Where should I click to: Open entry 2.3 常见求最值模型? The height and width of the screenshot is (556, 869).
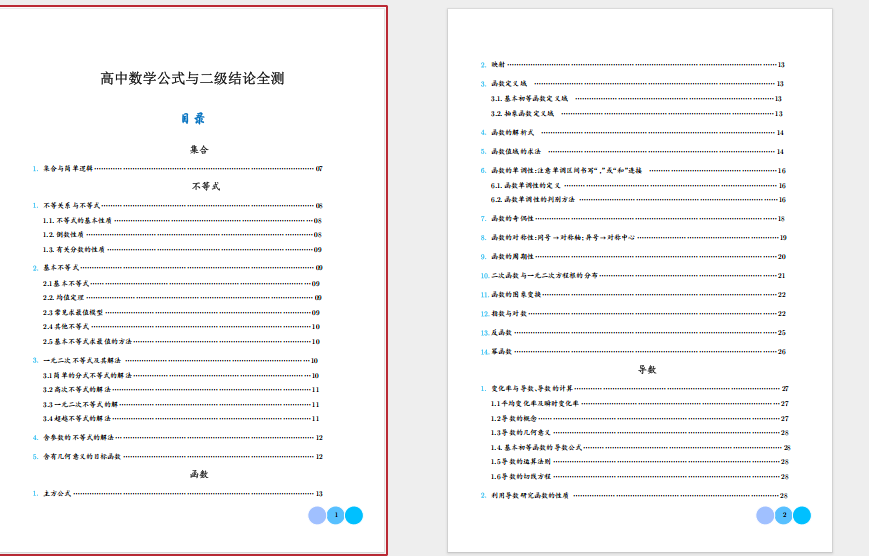(181, 312)
